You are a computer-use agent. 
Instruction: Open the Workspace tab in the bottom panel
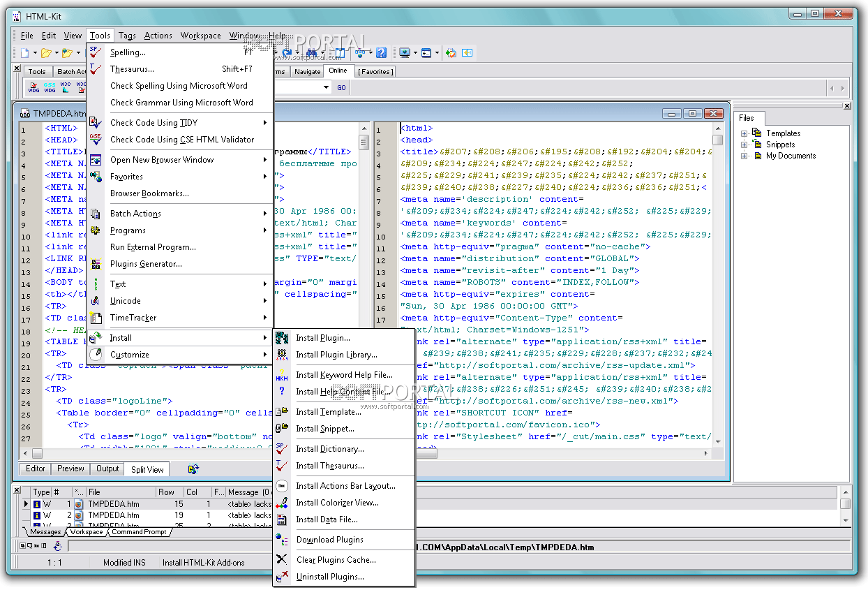pyautogui.click(x=87, y=532)
